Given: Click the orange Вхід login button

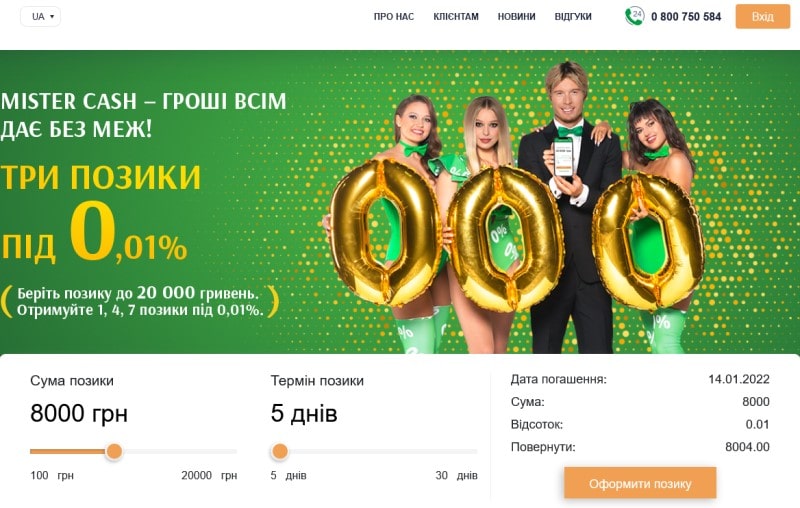Looking at the screenshot, I should (762, 16).
